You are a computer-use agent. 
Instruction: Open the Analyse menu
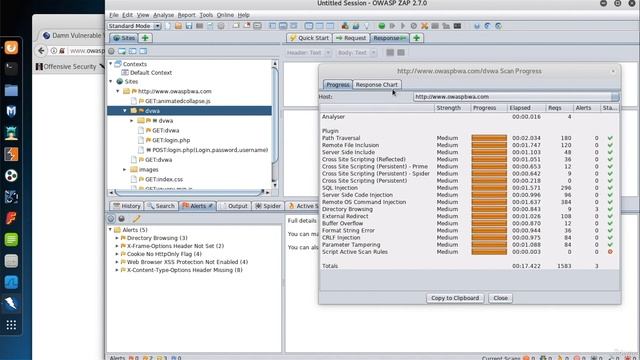[163, 15]
